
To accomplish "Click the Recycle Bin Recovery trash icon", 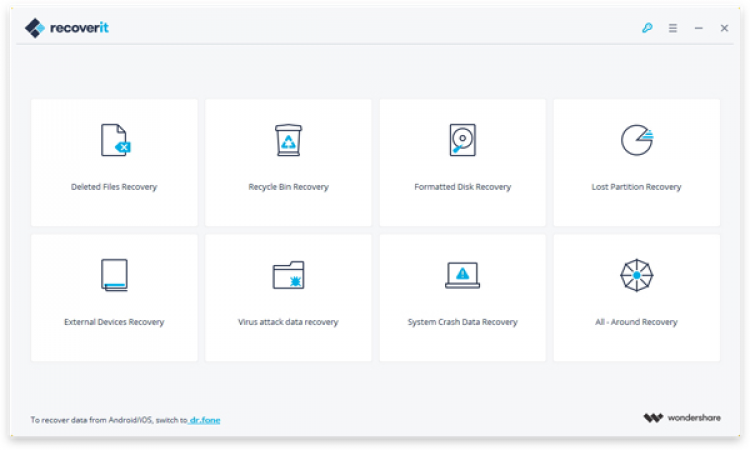I will pyautogui.click(x=288, y=140).
